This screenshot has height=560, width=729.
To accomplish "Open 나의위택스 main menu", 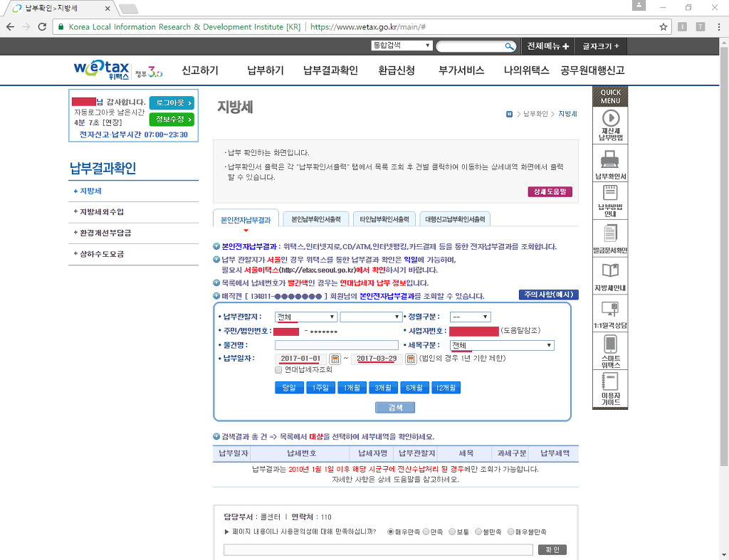I will point(527,70).
